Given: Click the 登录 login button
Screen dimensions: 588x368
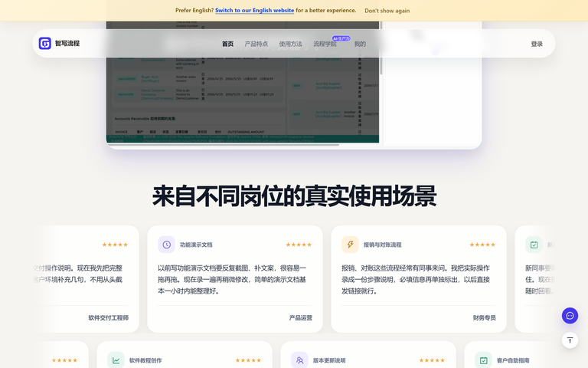Looking at the screenshot, I should (537, 44).
